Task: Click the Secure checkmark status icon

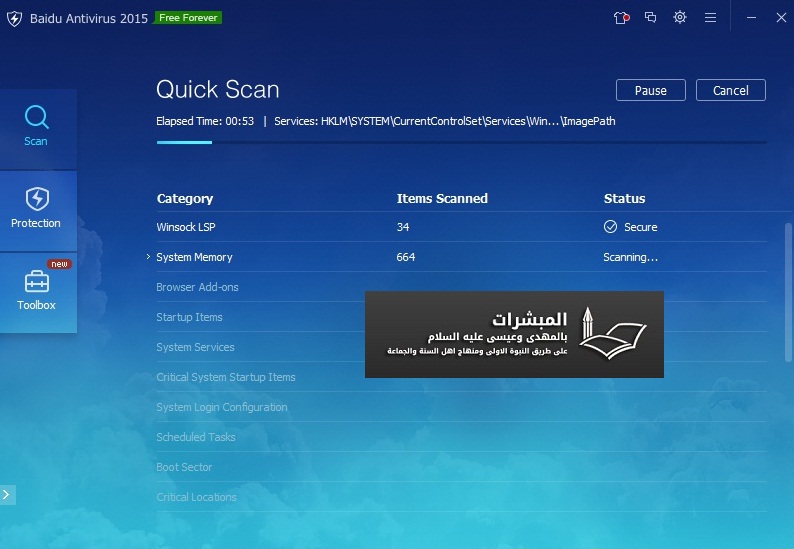Action: [x=610, y=227]
